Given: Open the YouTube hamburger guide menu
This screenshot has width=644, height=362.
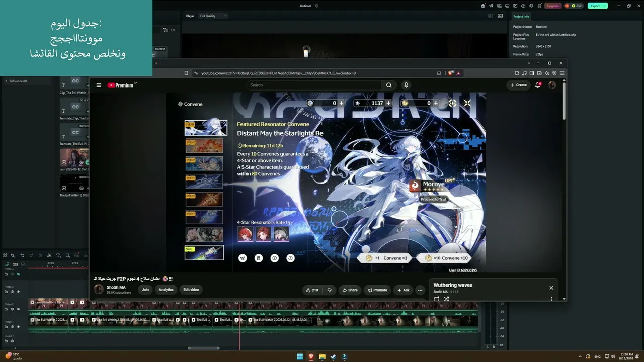Looking at the screenshot, I should tap(99, 85).
